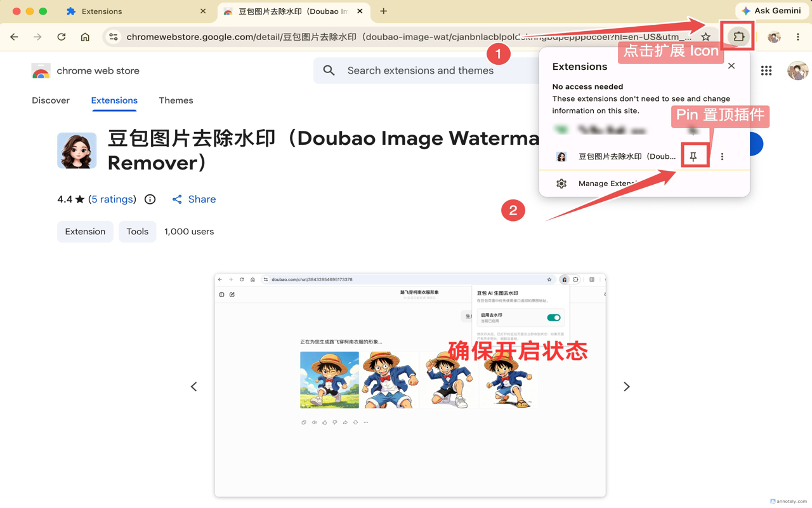Screen dimensions: 812x508
Task: Select the Extensions store tab
Action: pos(114,100)
